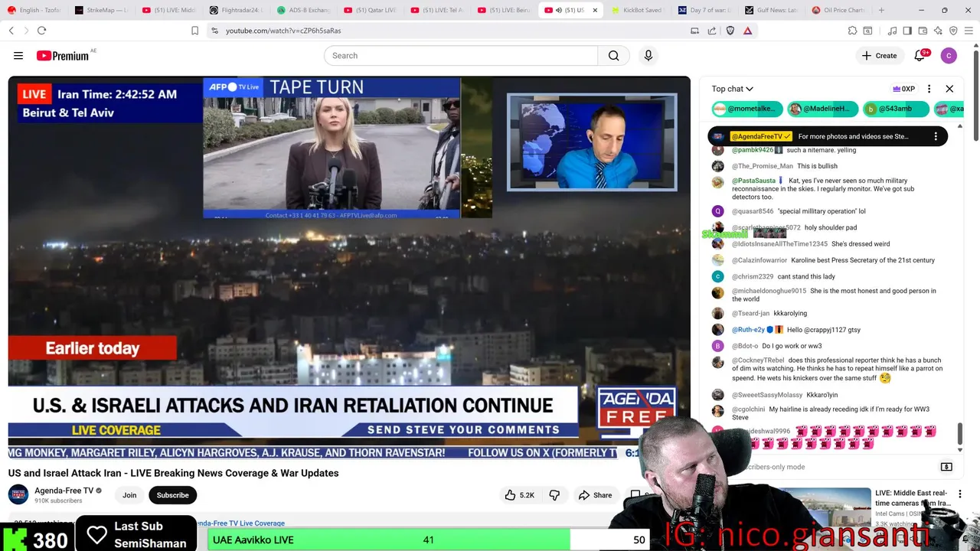980x551 pixels.
Task: Switch to KickBot Saved tab
Action: pos(636,10)
